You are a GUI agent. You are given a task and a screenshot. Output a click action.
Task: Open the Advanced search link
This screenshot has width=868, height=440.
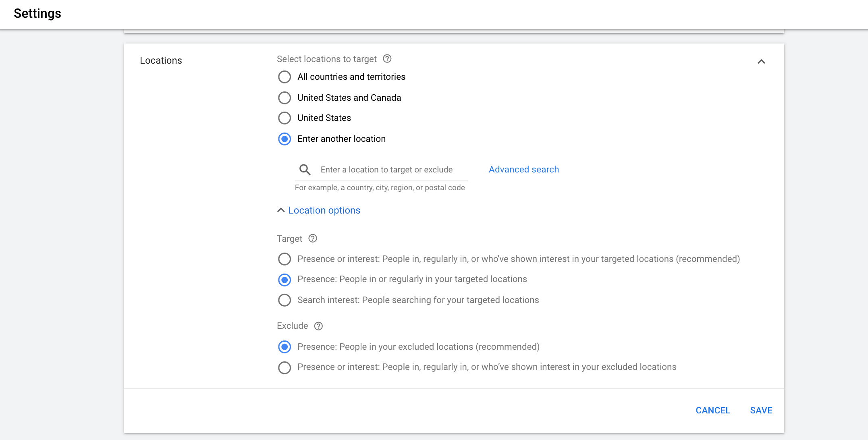tap(523, 170)
